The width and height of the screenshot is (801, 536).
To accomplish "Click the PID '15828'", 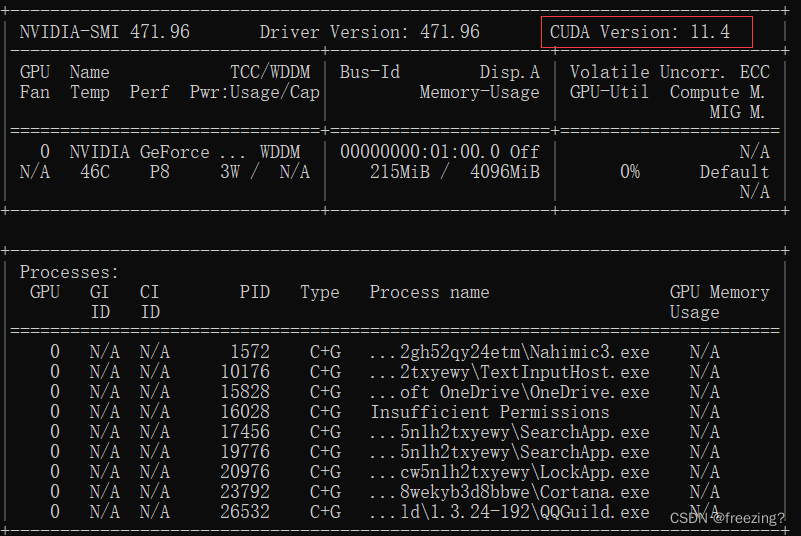I will [x=245, y=392].
